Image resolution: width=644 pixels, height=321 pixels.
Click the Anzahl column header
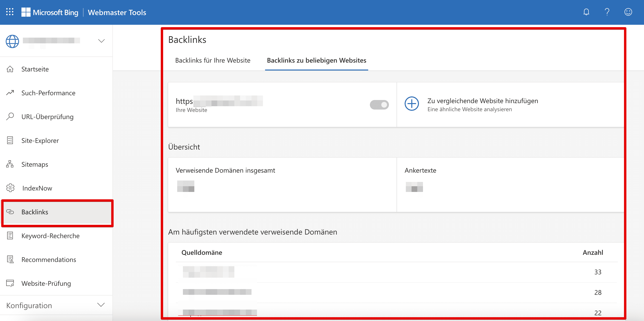593,252
